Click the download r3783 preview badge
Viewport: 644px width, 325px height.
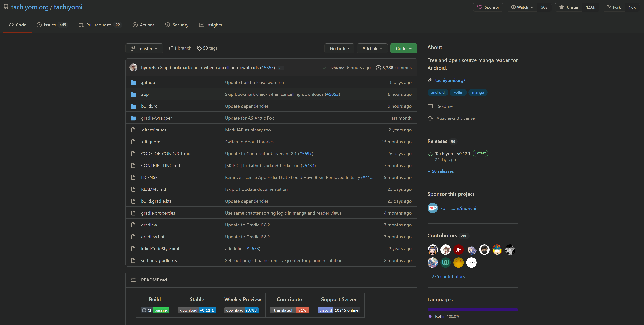click(241, 310)
